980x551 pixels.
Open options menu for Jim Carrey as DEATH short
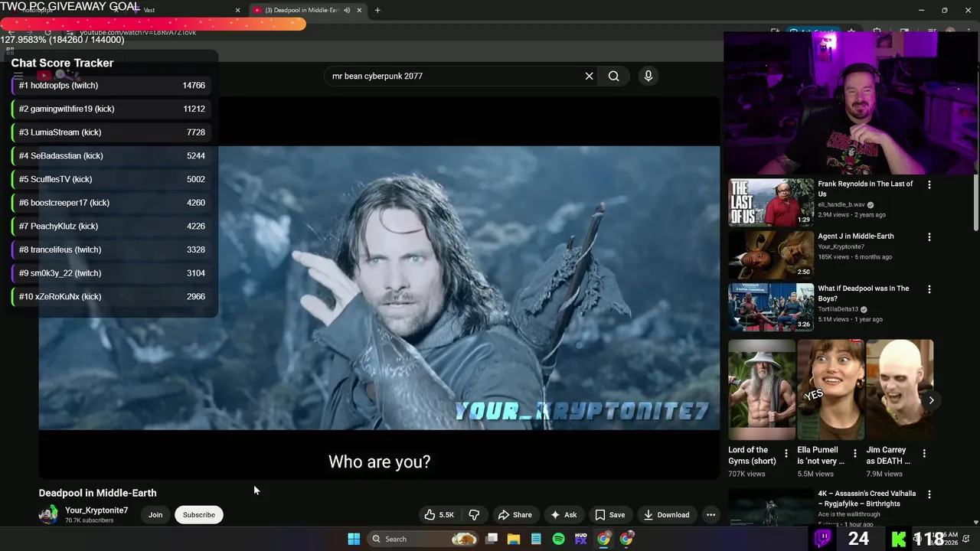[924, 453]
